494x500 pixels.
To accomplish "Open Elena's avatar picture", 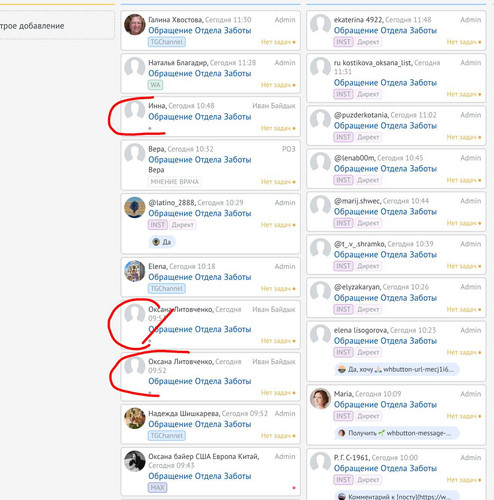I will click(x=135, y=271).
